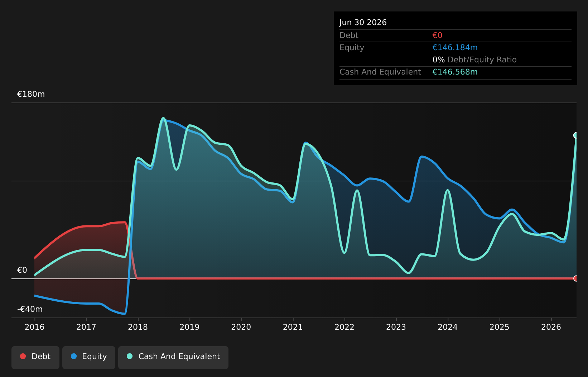Click the €146.184m Equity value in tooltip

455,48
